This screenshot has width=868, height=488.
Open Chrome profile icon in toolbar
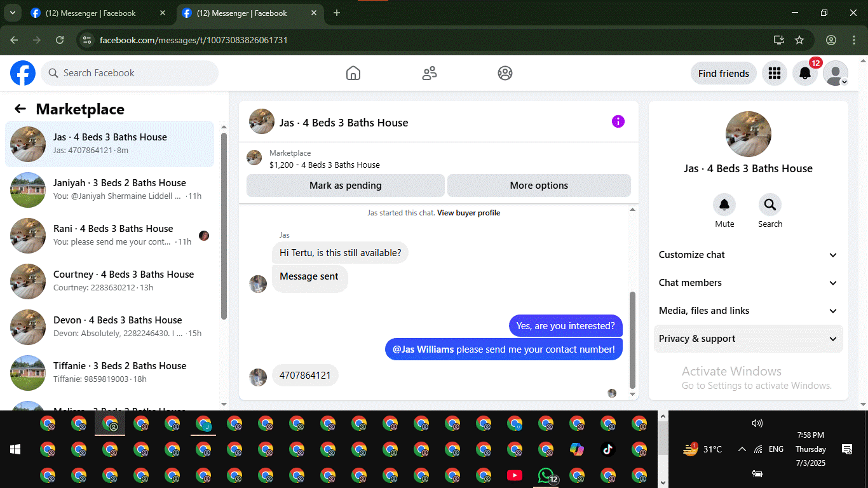pyautogui.click(x=831, y=40)
